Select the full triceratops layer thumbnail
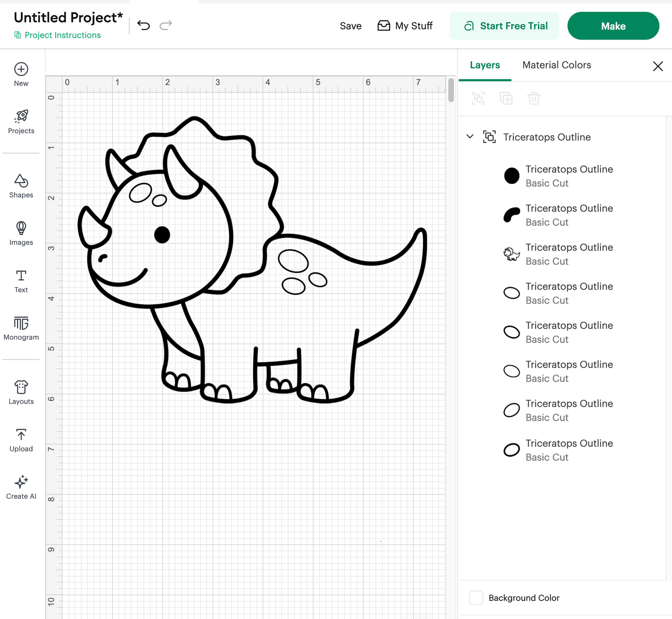Screen dimensions: 672x619 pyautogui.click(x=512, y=254)
